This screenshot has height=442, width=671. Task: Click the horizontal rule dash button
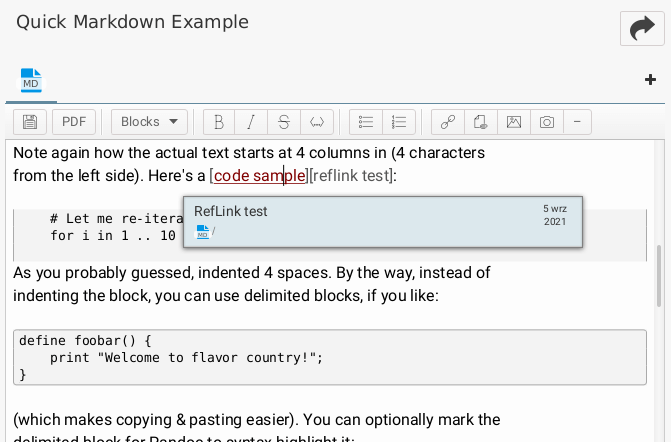coord(578,122)
